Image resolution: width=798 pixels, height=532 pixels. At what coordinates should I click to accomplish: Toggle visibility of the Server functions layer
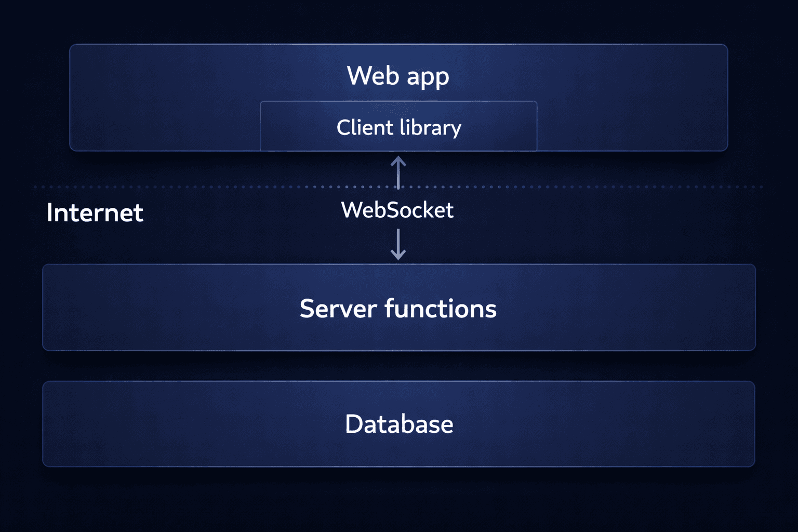[x=398, y=308]
